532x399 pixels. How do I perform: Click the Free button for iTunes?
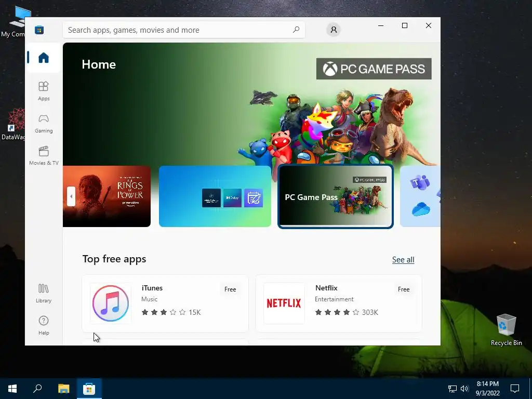coord(230,289)
